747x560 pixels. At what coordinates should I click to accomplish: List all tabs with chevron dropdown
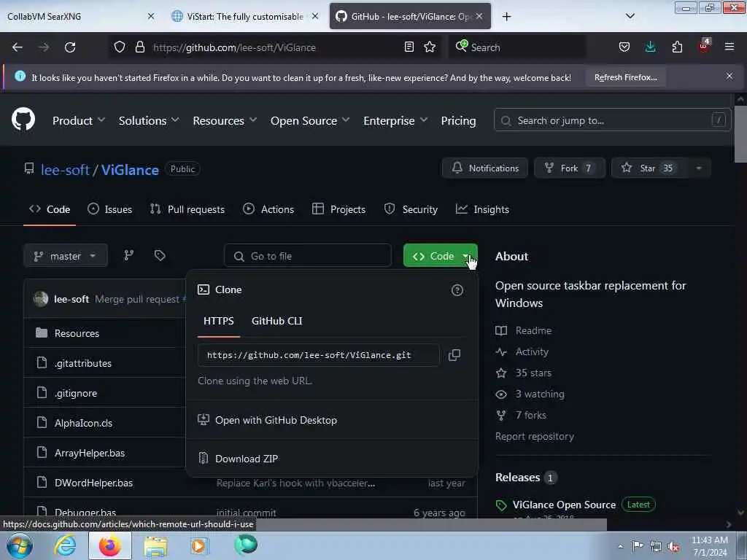pos(630,16)
